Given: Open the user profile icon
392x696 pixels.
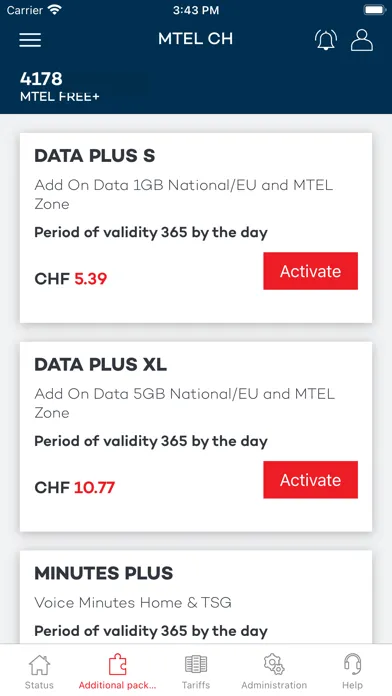Looking at the screenshot, I should 362,40.
